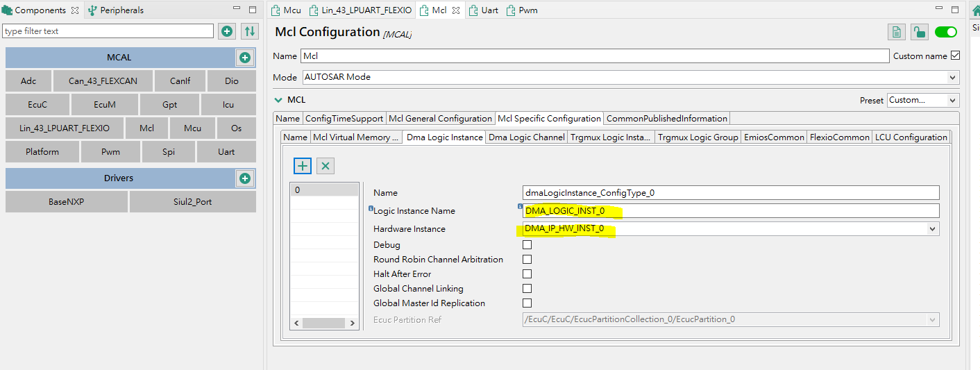Select the Siul2_Port driver
This screenshot has width=980, height=370.
(192, 202)
